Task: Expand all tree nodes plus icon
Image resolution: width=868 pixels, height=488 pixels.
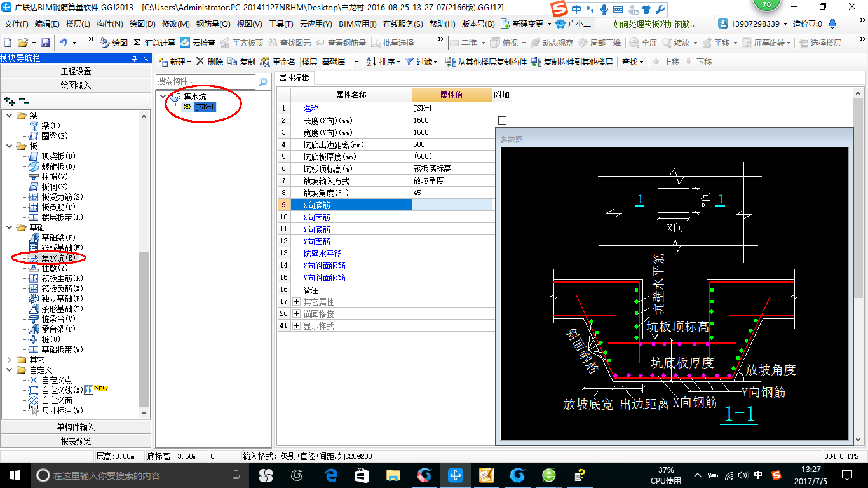Action: [x=9, y=100]
